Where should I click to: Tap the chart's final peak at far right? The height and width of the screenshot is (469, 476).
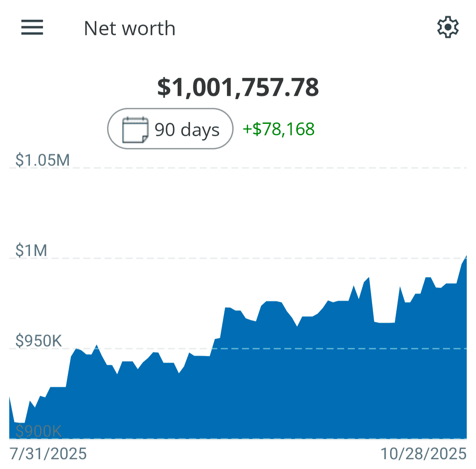[x=465, y=257]
